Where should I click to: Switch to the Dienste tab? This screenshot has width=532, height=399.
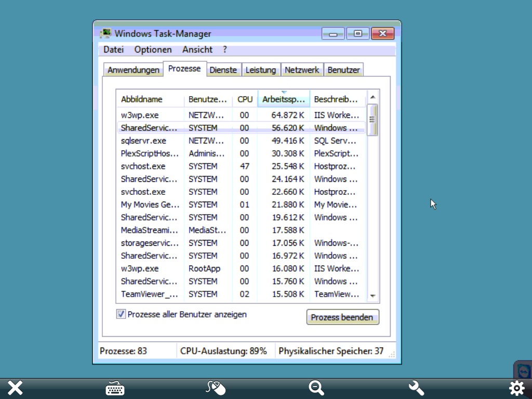223,70
